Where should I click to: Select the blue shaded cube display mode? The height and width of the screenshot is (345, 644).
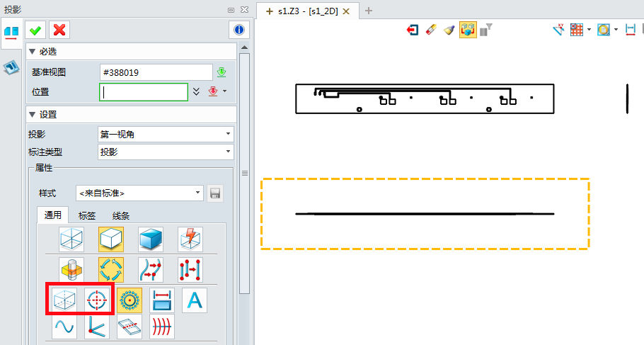(151, 239)
